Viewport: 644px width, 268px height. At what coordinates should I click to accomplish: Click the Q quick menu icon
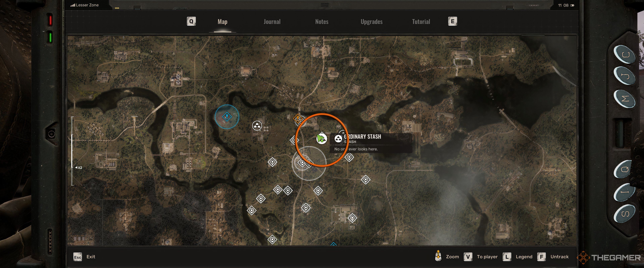click(191, 21)
